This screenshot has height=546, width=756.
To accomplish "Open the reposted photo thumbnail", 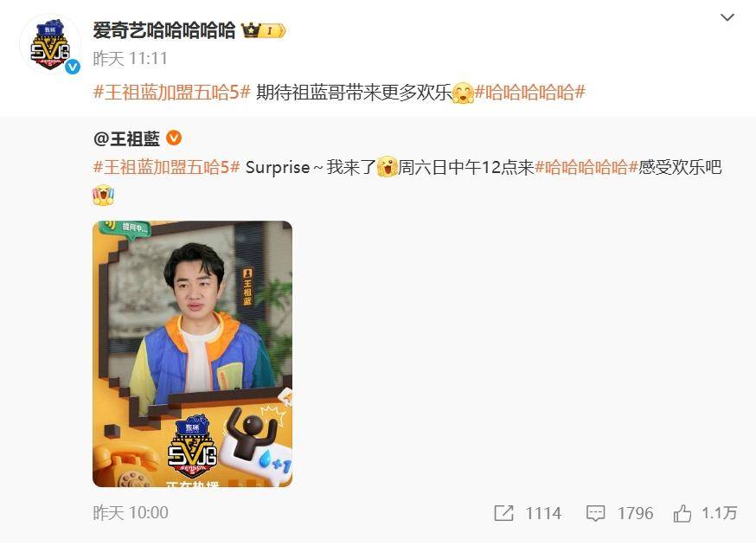I will click(x=192, y=354).
